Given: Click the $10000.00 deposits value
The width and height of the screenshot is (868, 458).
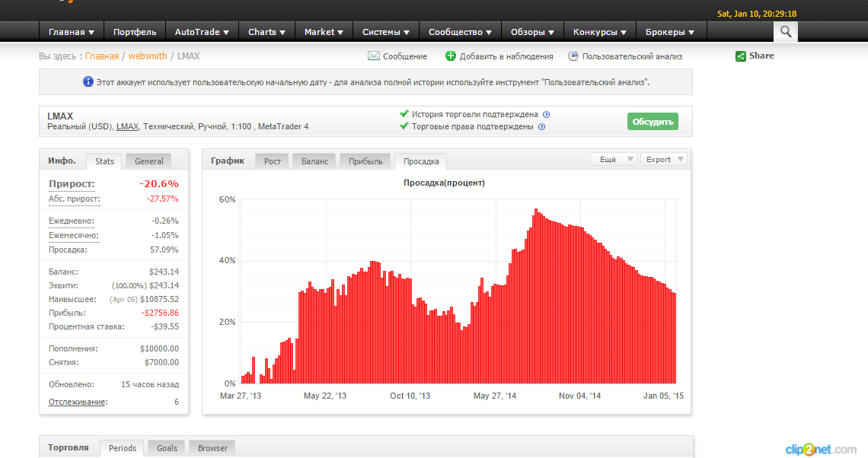Looking at the screenshot, I should click(x=159, y=348).
